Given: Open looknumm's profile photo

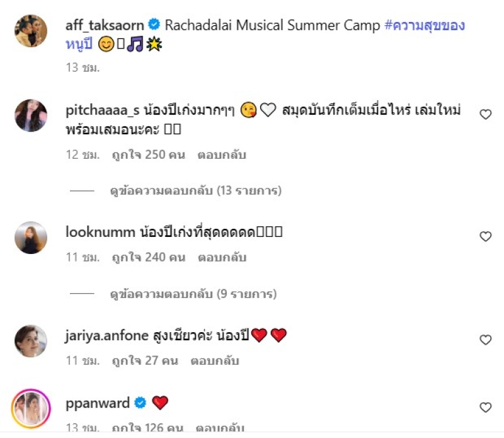Looking at the screenshot, I should (31, 238).
